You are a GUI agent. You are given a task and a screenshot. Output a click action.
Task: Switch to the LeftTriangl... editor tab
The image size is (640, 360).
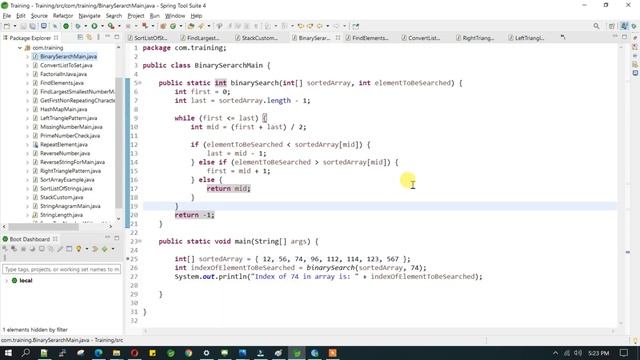pos(529,38)
